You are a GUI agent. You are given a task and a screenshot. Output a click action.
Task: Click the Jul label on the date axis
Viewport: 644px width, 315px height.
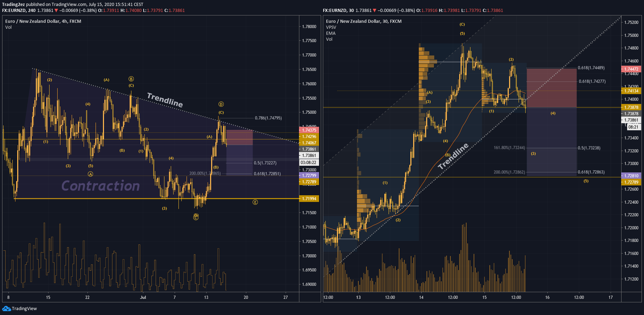[x=143, y=297]
